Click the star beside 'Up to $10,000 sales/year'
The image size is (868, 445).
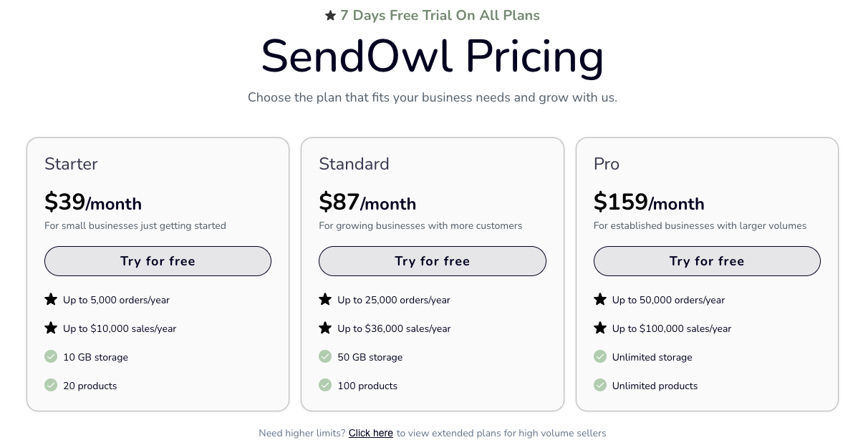51,328
